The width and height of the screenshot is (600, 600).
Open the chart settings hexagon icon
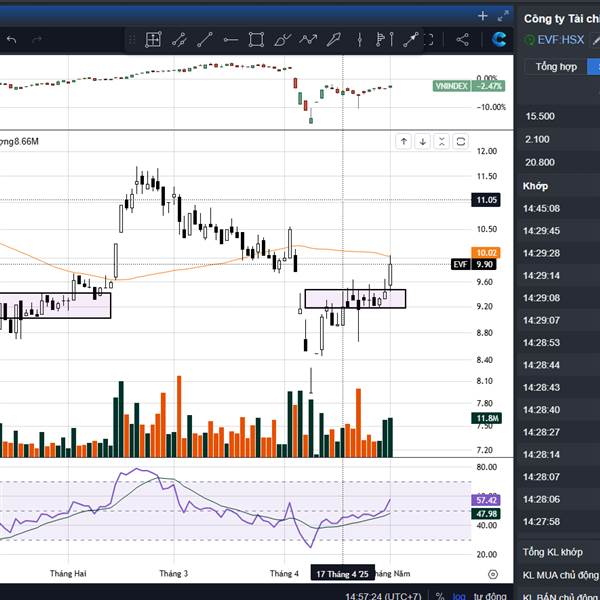[x=493, y=574]
